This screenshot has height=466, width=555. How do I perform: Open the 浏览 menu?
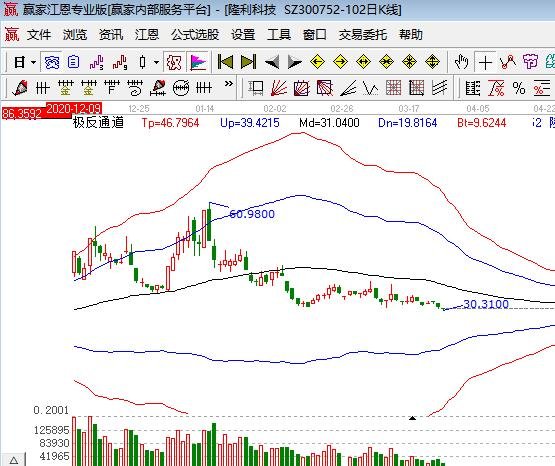(75, 35)
